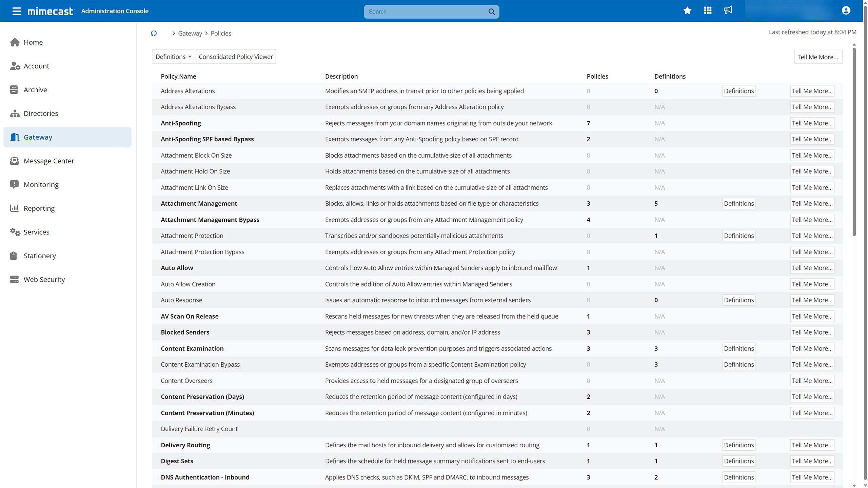
Task: Click the Home sidebar icon
Action: [x=15, y=42]
